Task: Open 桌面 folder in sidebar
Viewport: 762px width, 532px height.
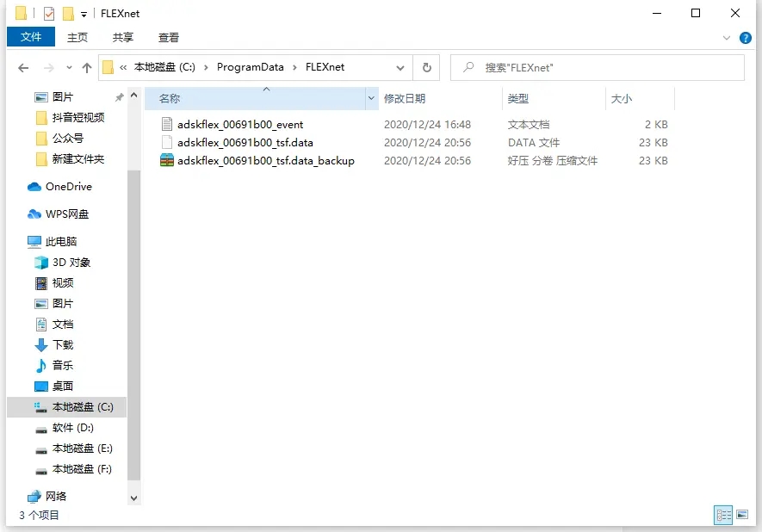Action: [63, 387]
